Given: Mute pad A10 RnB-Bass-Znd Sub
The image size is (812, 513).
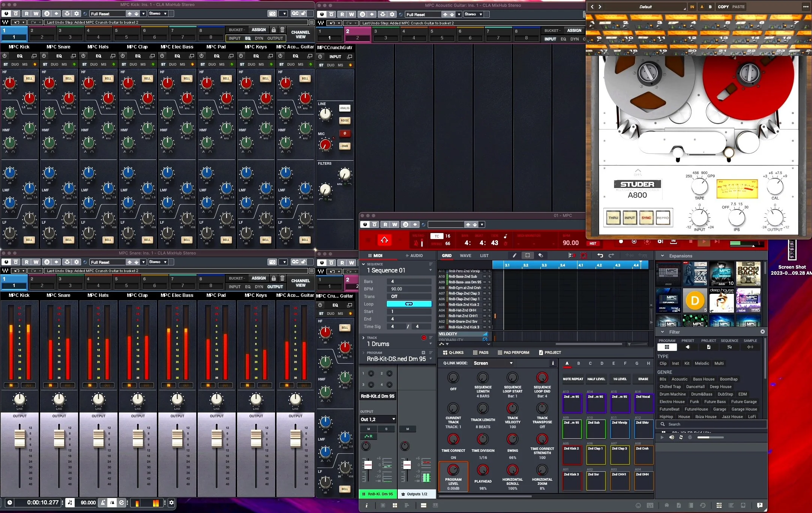Looking at the screenshot, I should tap(484, 277).
